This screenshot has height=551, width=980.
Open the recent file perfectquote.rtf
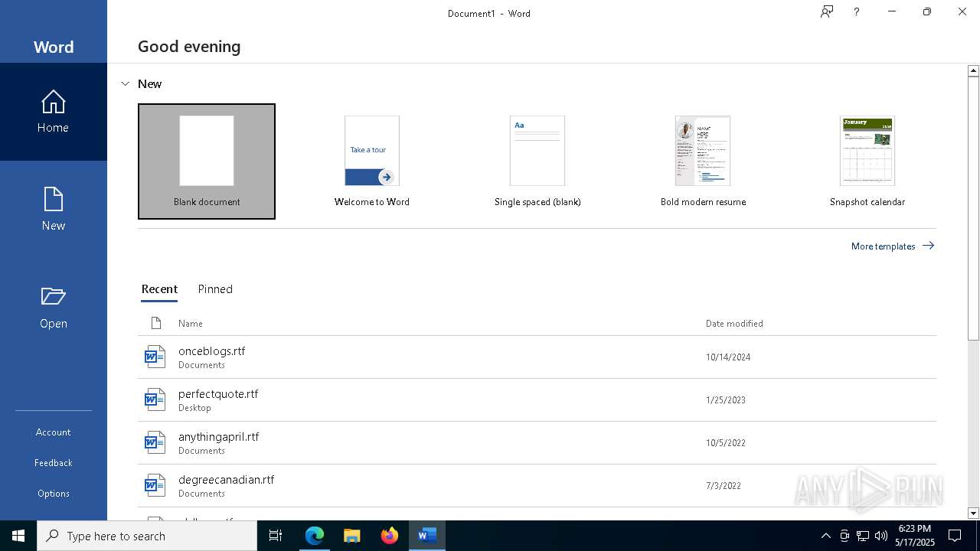(537, 400)
